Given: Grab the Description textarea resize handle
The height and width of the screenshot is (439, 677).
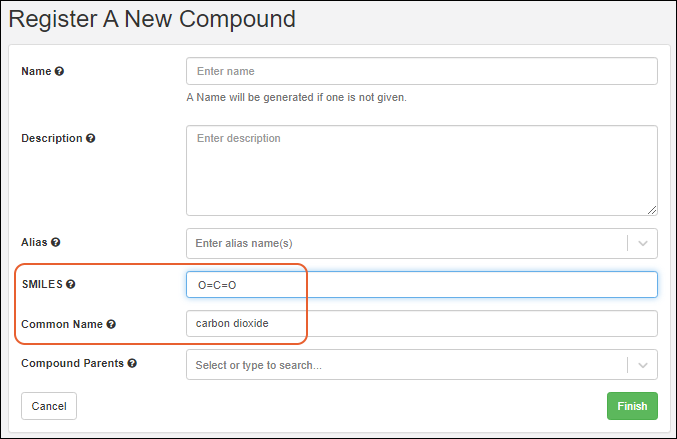Looking at the screenshot, I should pos(652,210).
